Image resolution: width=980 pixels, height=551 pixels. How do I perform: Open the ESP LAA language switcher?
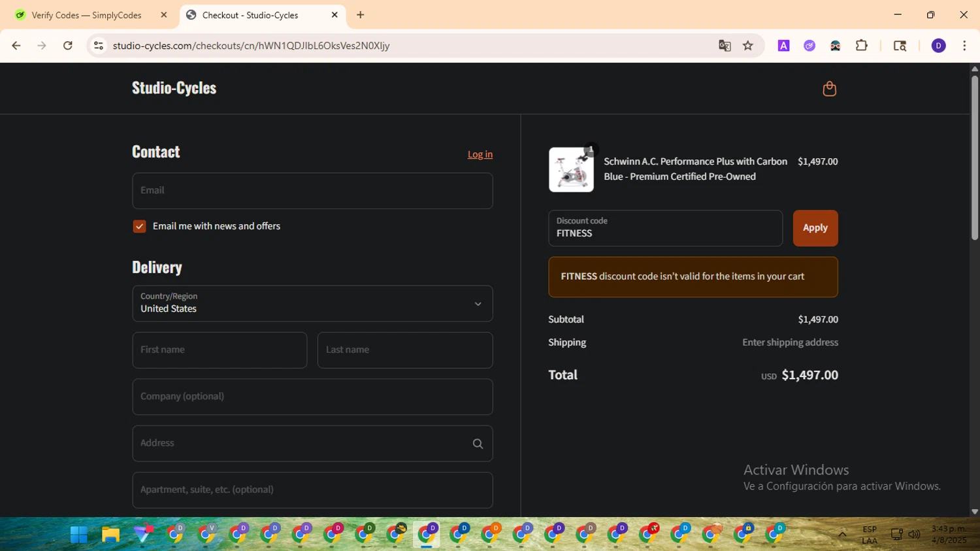coord(870,535)
